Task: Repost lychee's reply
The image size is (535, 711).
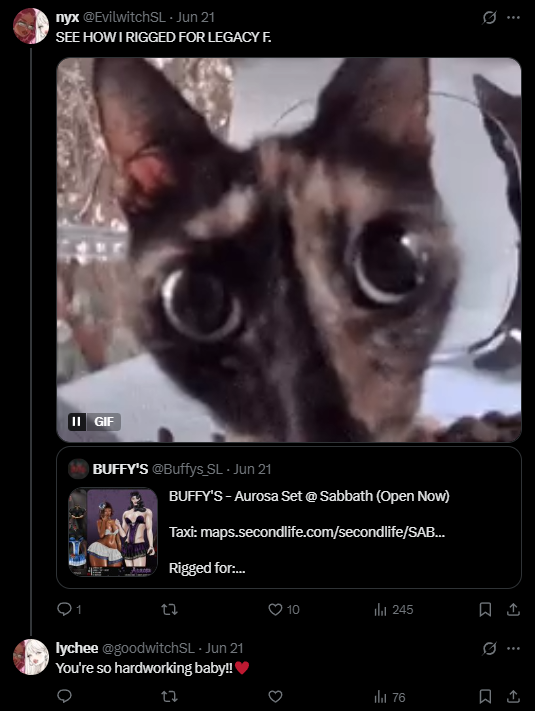Action: [170, 696]
